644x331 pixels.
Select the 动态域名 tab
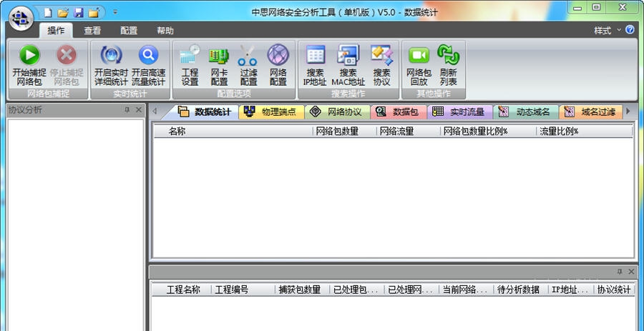click(x=526, y=112)
